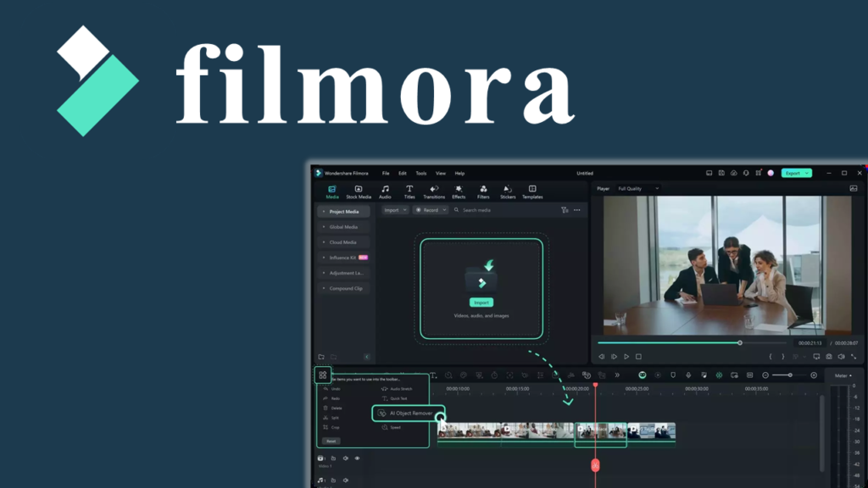Open the Full Quality dropdown in player
Screen dimensions: 868x488
click(x=638, y=189)
